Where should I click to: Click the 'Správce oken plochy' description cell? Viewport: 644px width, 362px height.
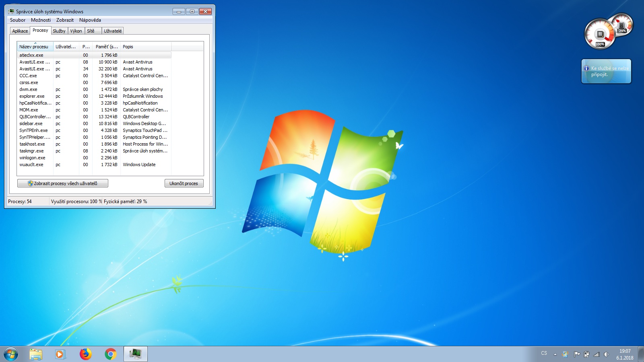coord(143,89)
